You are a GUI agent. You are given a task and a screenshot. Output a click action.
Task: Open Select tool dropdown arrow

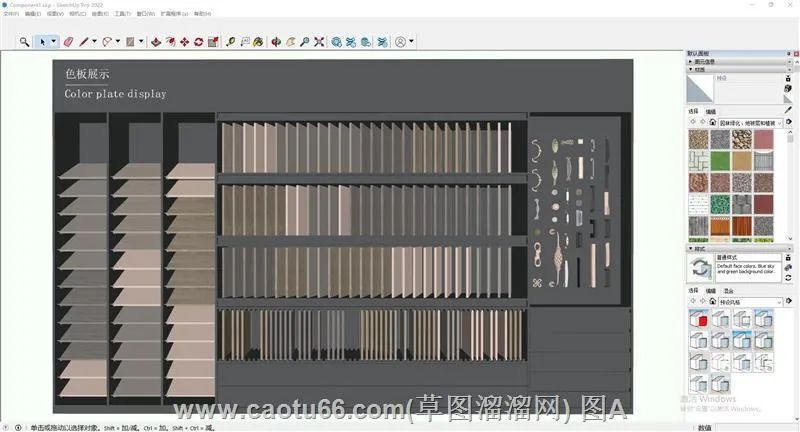coord(54,42)
